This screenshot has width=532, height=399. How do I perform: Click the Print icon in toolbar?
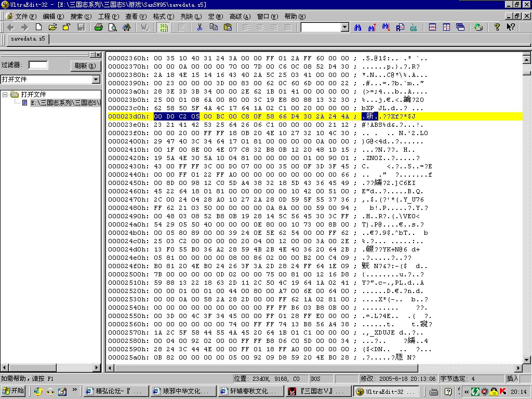(99, 27)
